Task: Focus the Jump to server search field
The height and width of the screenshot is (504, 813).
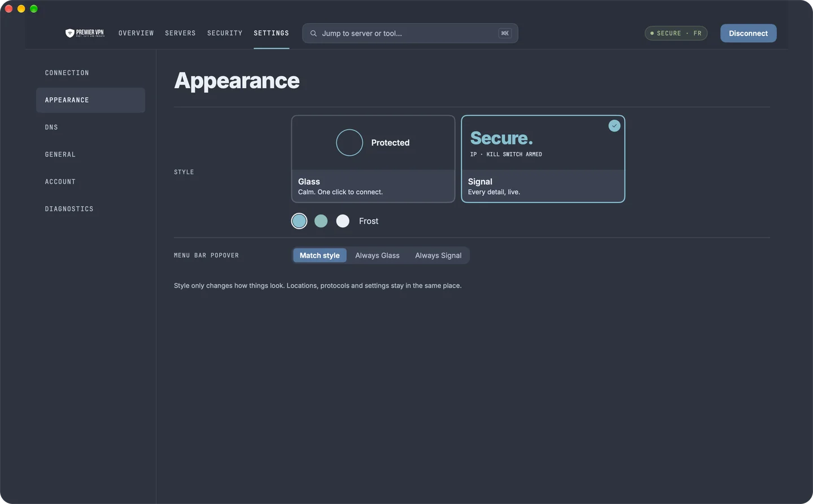Action: coord(410,33)
